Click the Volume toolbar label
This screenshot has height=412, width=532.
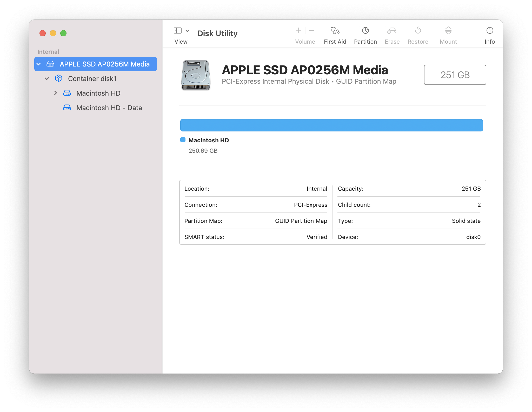pyautogui.click(x=305, y=42)
